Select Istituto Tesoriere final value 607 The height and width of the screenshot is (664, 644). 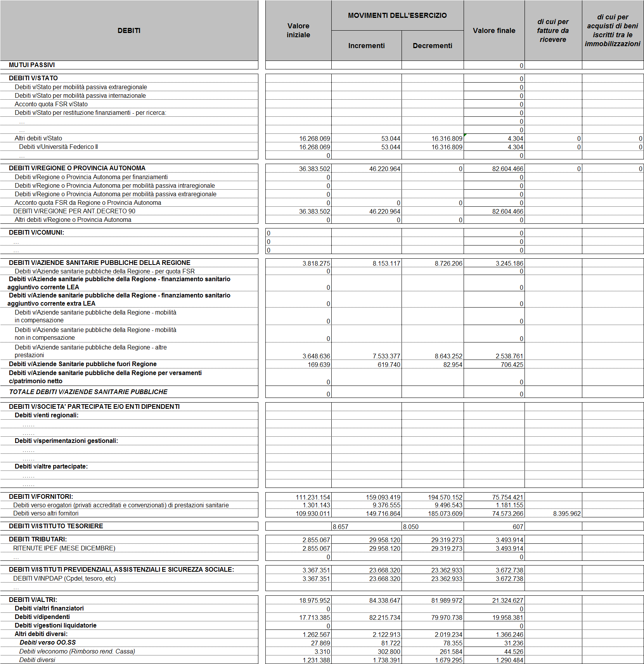(518, 527)
